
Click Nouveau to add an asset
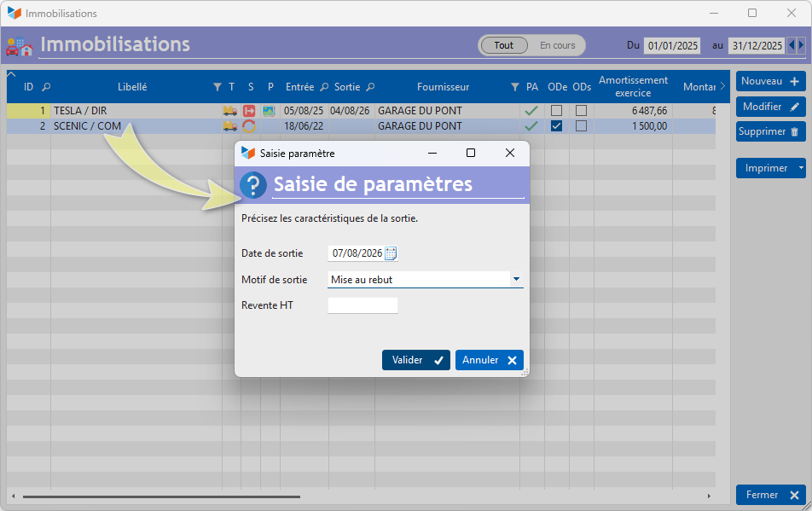pos(770,81)
